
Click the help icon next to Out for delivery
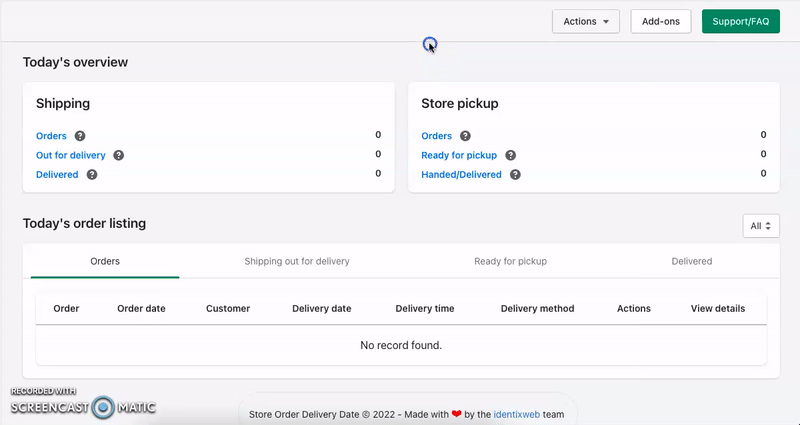tap(118, 155)
